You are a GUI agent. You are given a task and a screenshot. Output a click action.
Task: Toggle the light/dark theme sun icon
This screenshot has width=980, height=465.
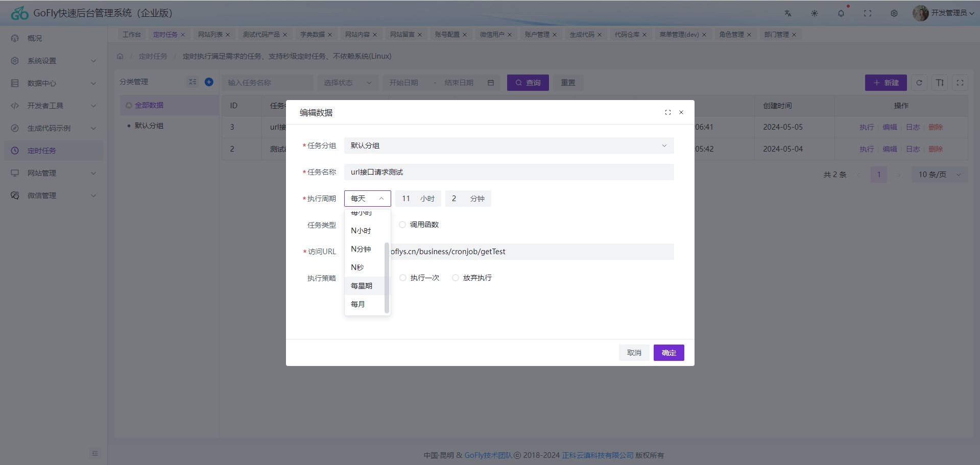click(815, 13)
